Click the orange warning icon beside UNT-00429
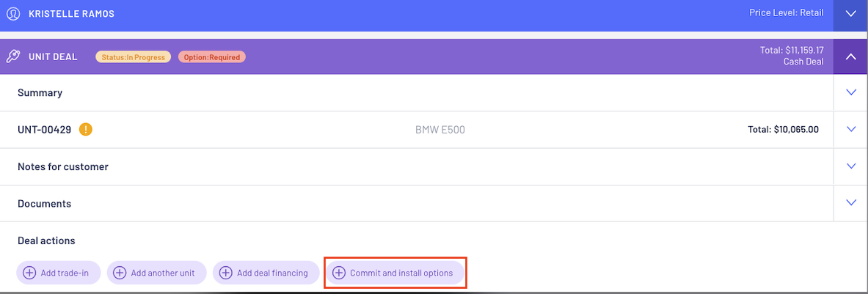This screenshot has width=868, height=294. 86,129
